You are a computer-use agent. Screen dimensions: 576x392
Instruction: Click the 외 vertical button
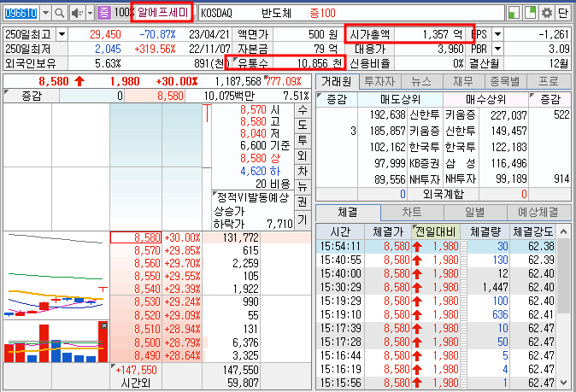302,155
